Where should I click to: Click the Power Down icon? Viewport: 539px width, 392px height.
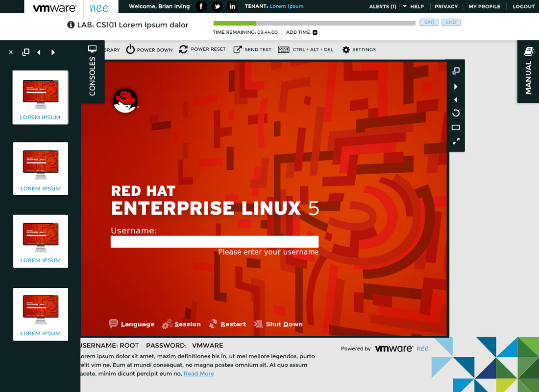pyautogui.click(x=130, y=49)
